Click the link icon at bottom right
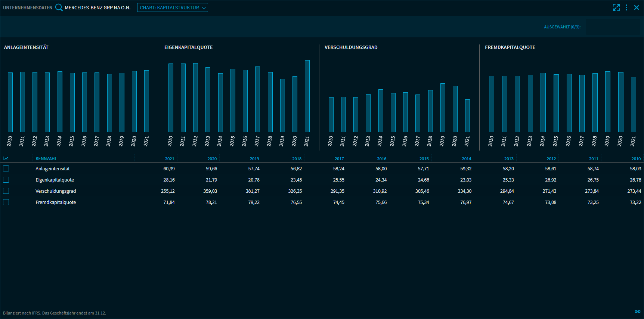Image resolution: width=644 pixels, height=319 pixels. click(637, 312)
